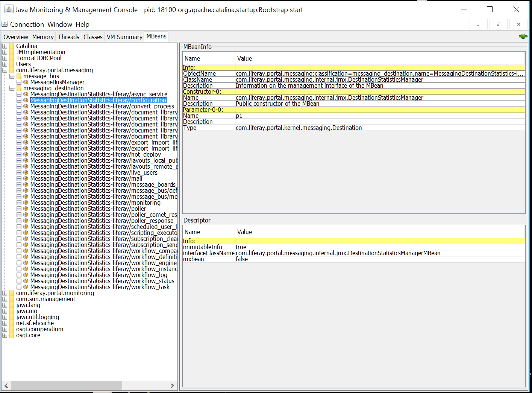The height and width of the screenshot is (393, 532).
Task: Expand the Catalina tree node
Action: (5, 46)
